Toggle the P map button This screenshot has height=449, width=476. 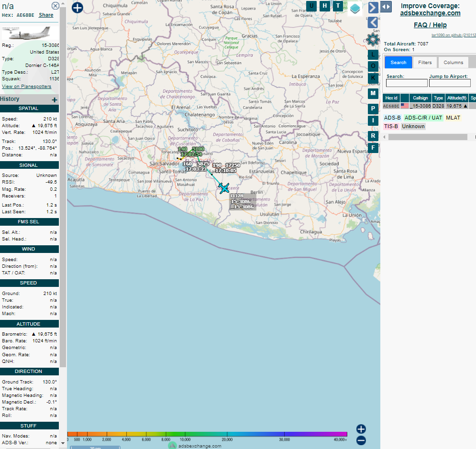[373, 109]
